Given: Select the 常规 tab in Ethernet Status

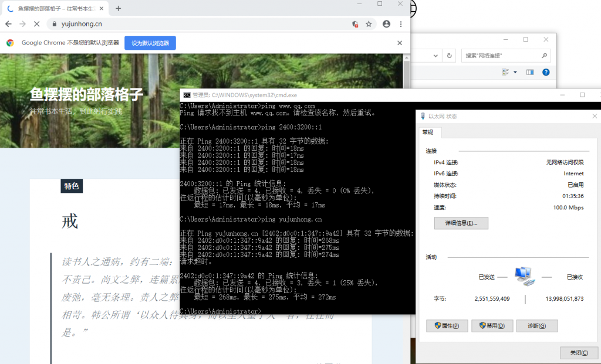Looking at the screenshot, I should (428, 132).
